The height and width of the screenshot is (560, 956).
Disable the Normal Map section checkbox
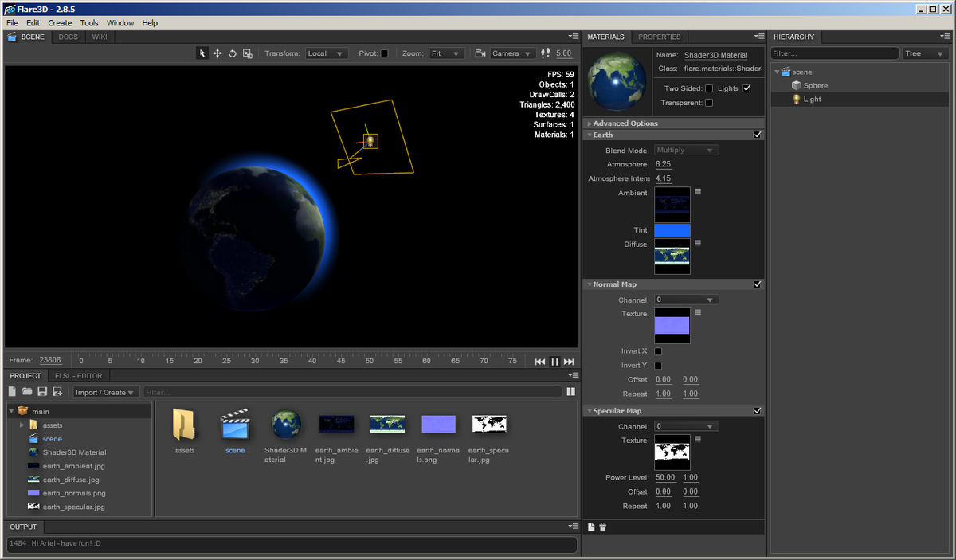[x=758, y=284]
